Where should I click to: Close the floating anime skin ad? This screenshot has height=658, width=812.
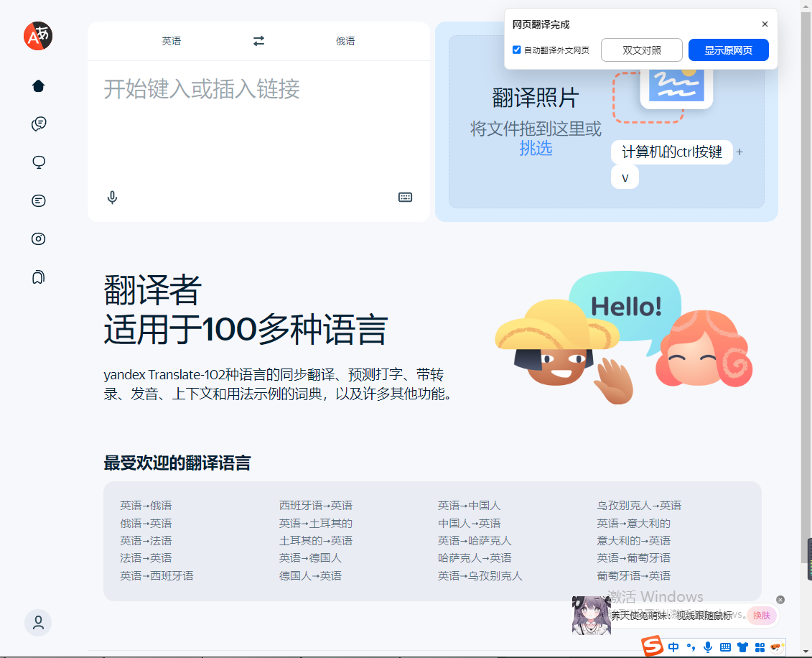[780, 599]
